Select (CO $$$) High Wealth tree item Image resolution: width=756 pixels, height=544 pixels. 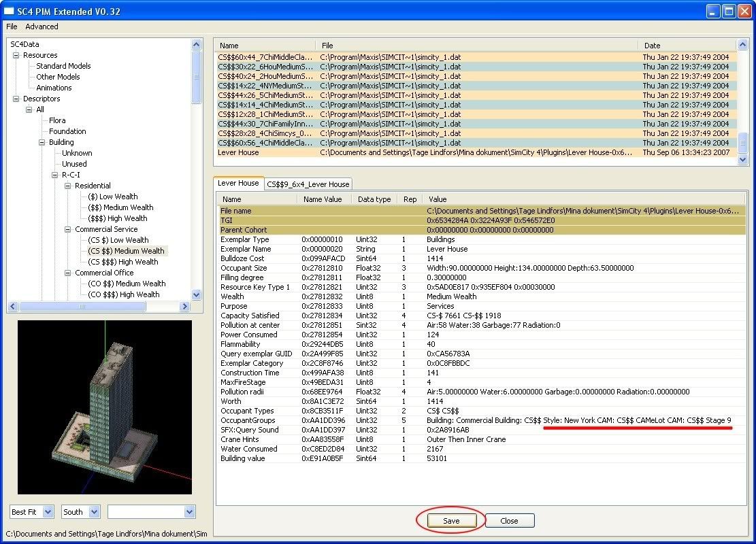point(123,294)
